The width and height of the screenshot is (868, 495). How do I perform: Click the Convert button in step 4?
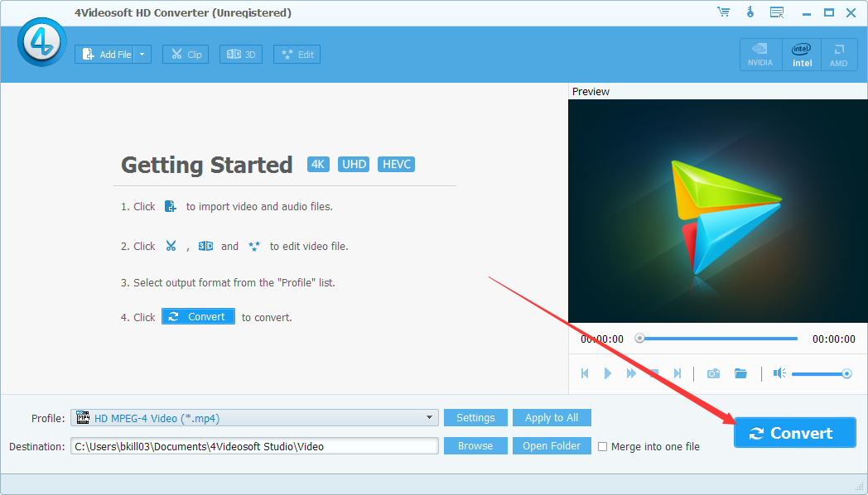coord(198,316)
